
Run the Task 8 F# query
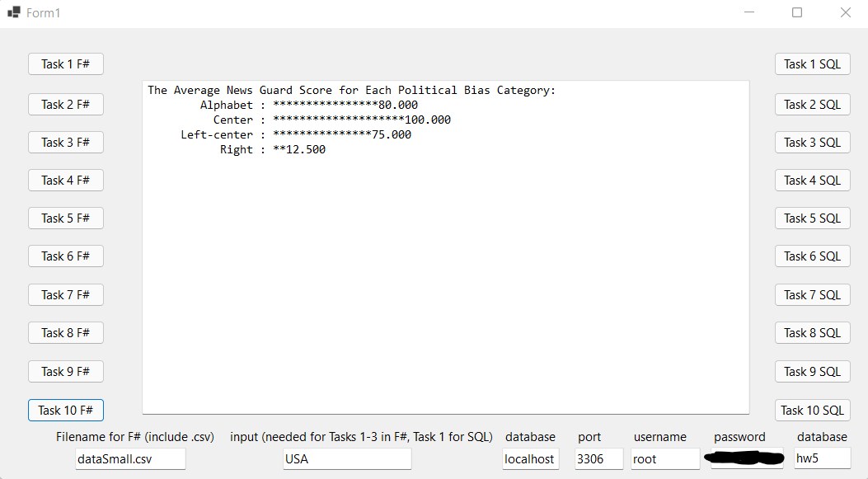click(65, 333)
